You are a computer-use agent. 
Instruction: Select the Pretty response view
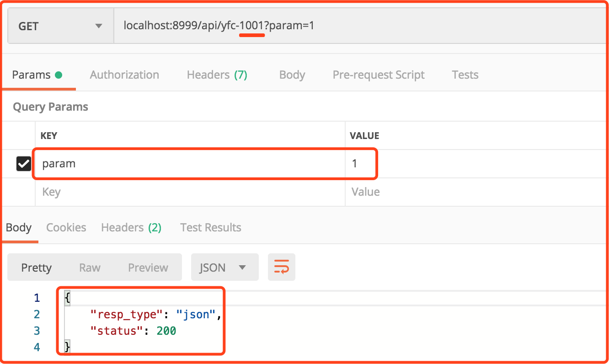tap(37, 268)
